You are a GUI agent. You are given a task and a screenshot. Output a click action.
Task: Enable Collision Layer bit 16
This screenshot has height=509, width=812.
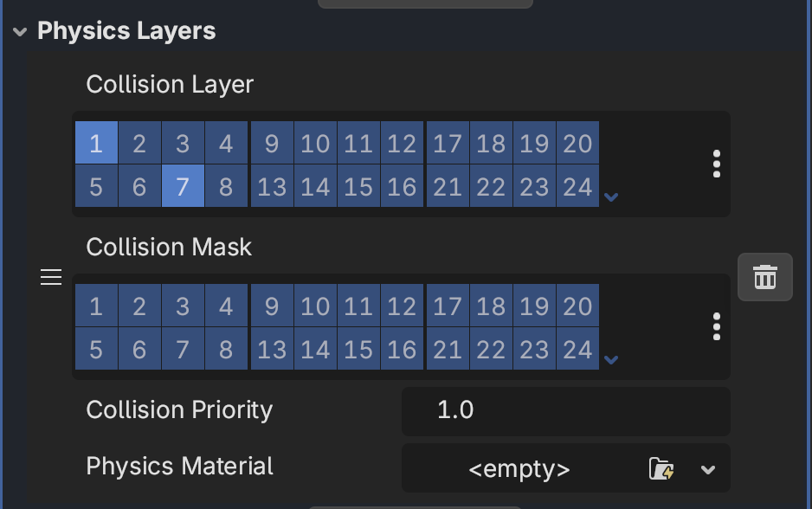tap(402, 186)
